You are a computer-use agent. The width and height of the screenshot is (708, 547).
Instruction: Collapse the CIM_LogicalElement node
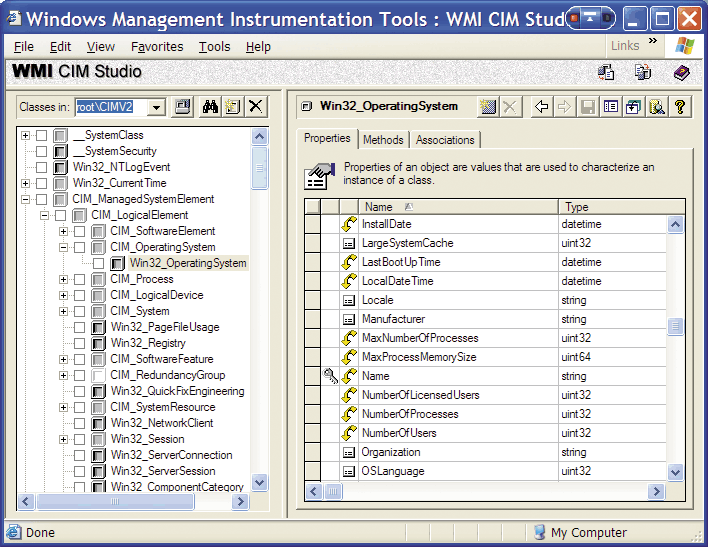pos(45,215)
